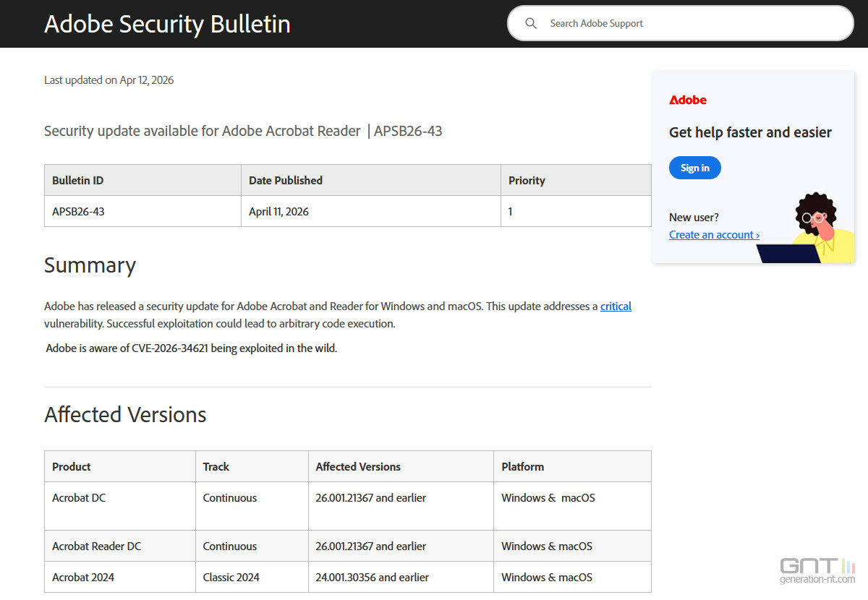Image resolution: width=868 pixels, height=600 pixels.
Task: Select the Date Published column header
Action: [286, 181]
